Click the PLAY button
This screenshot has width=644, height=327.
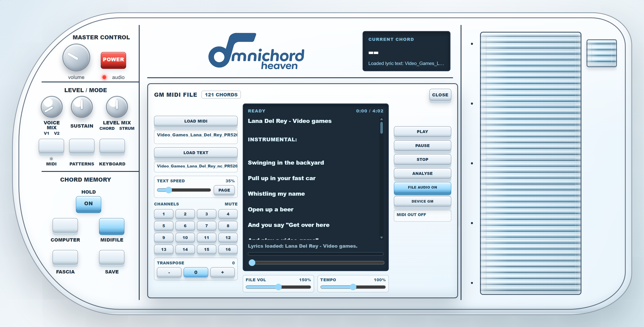(x=422, y=132)
